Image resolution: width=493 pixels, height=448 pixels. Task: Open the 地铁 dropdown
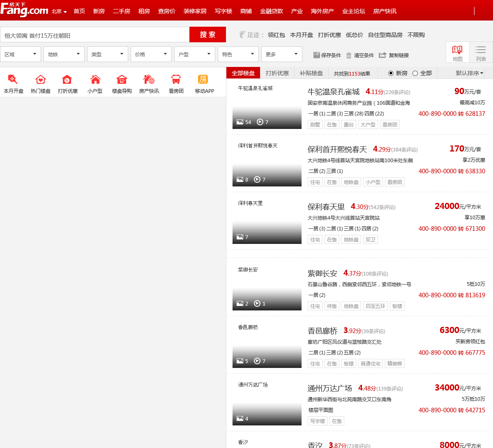click(64, 54)
